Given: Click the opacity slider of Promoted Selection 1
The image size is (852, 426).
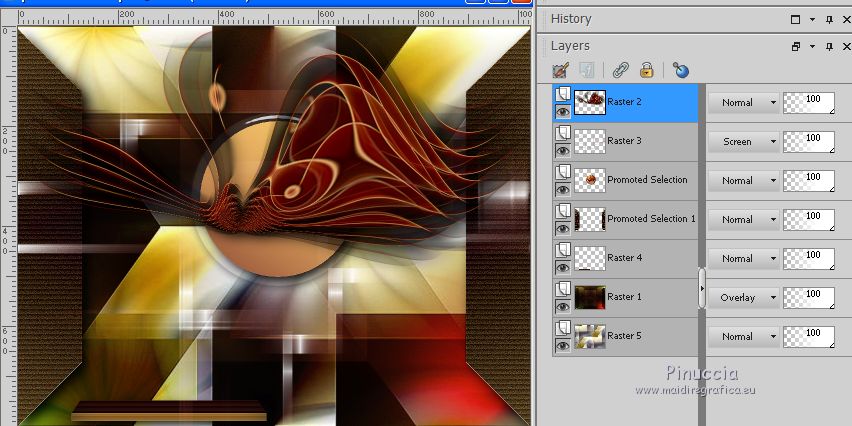Looking at the screenshot, I should pyautogui.click(x=809, y=220).
